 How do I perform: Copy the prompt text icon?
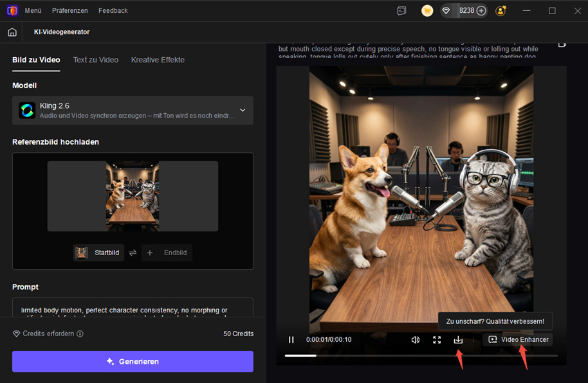(562, 44)
